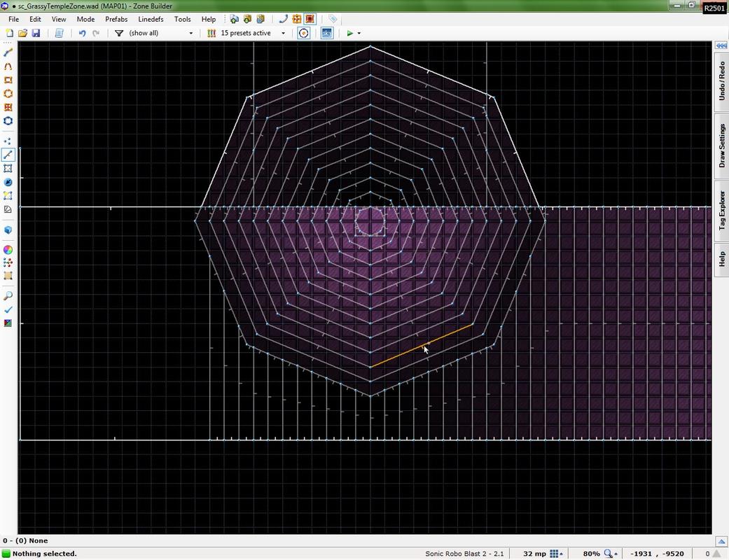Open the Tools menu
This screenshot has width=729, height=560.
182,19
